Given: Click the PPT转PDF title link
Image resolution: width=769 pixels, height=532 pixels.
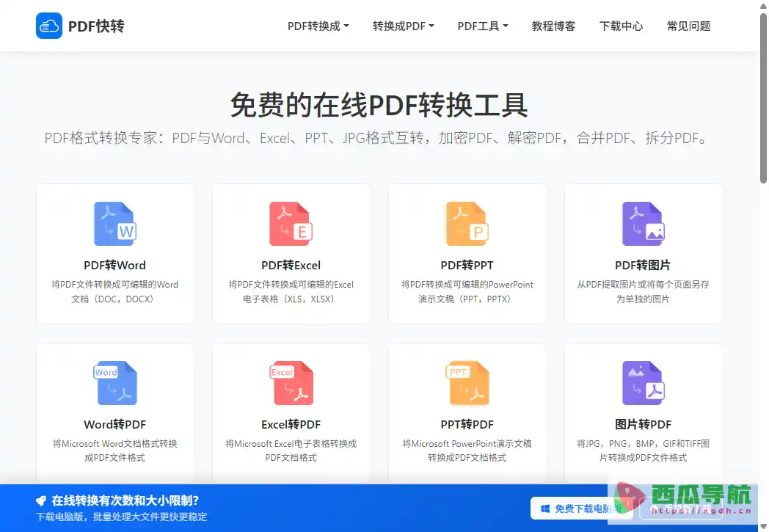Looking at the screenshot, I should [467, 425].
